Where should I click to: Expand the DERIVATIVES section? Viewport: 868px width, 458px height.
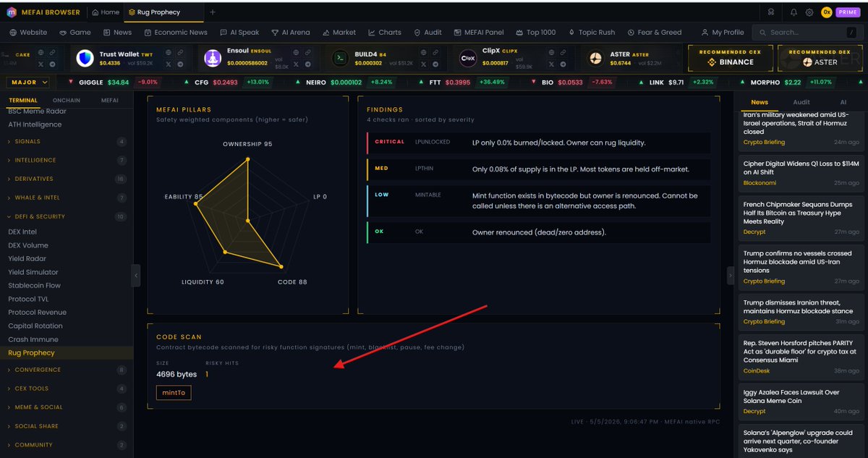coord(67,179)
